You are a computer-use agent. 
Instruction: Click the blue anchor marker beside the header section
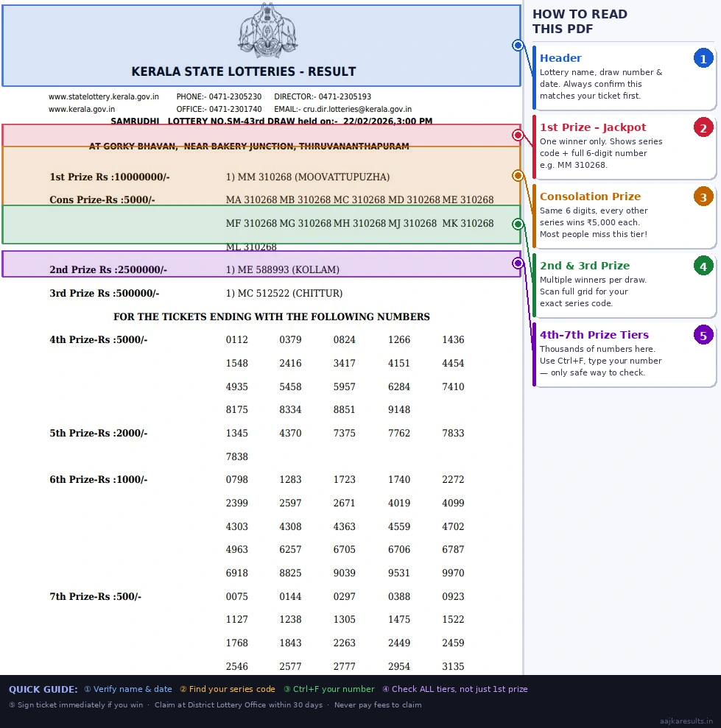tap(518, 45)
